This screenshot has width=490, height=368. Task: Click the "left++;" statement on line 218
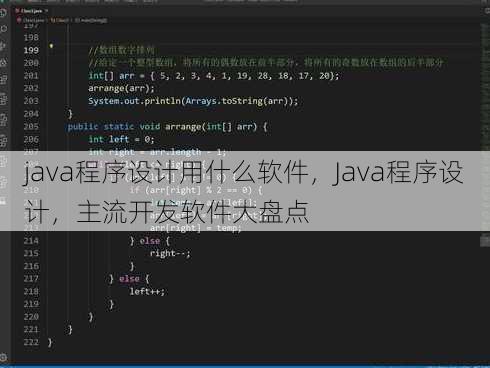click(147, 291)
